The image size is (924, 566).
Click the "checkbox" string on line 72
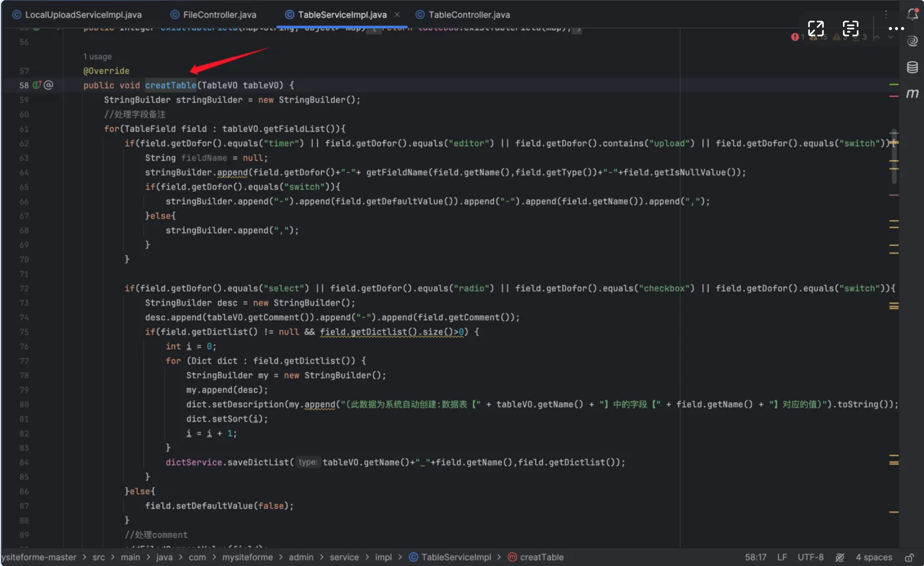[664, 288]
